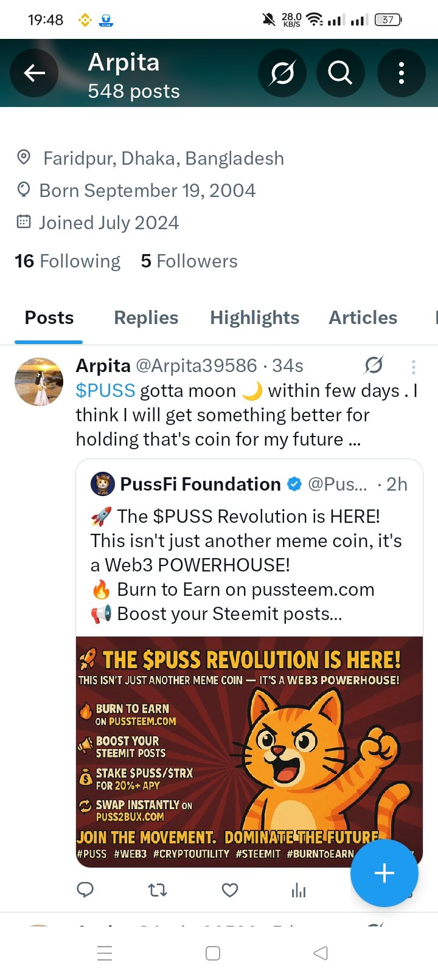View the 5 Followers list

click(x=189, y=261)
